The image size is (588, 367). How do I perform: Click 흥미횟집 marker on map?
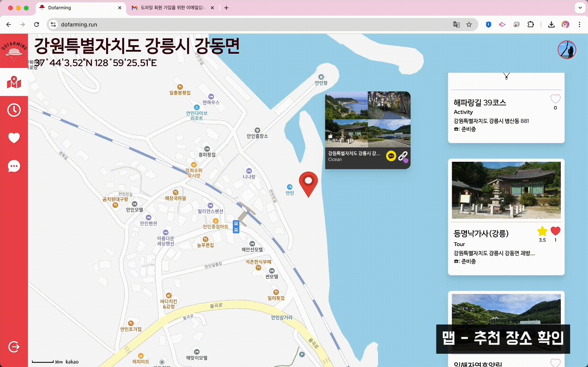coord(207,149)
